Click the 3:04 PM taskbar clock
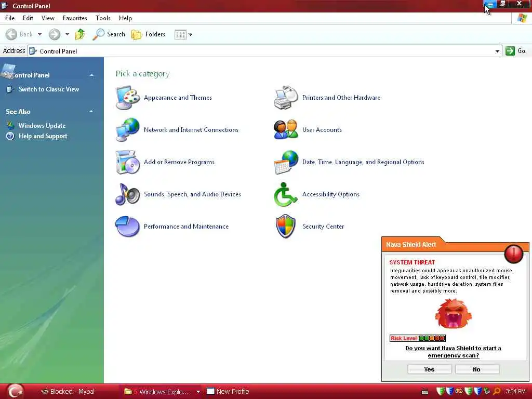This screenshot has width=532, height=399. (515, 392)
